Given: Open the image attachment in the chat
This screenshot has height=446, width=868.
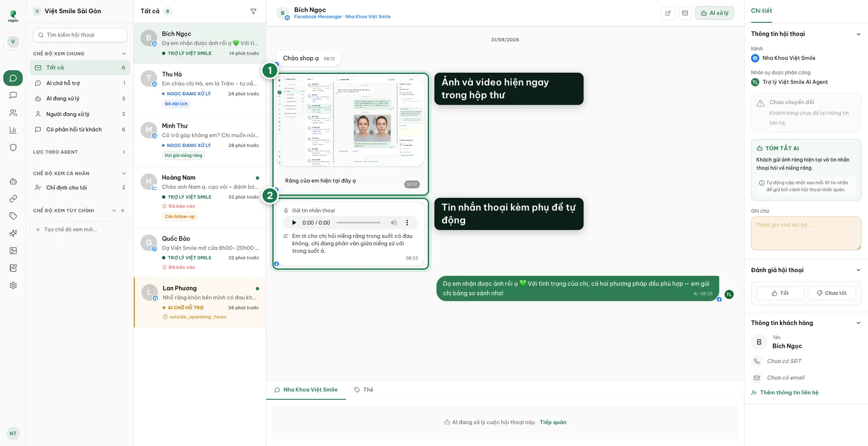Looking at the screenshot, I should (350, 121).
